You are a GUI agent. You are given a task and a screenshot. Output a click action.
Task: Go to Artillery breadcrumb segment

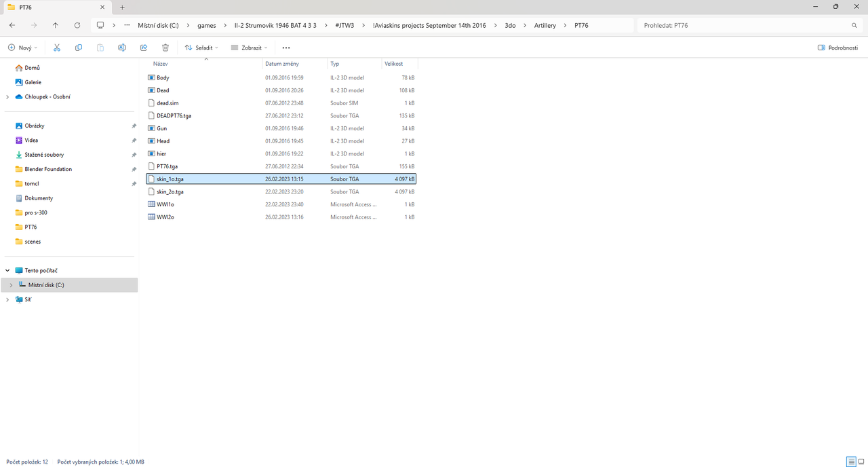click(545, 25)
